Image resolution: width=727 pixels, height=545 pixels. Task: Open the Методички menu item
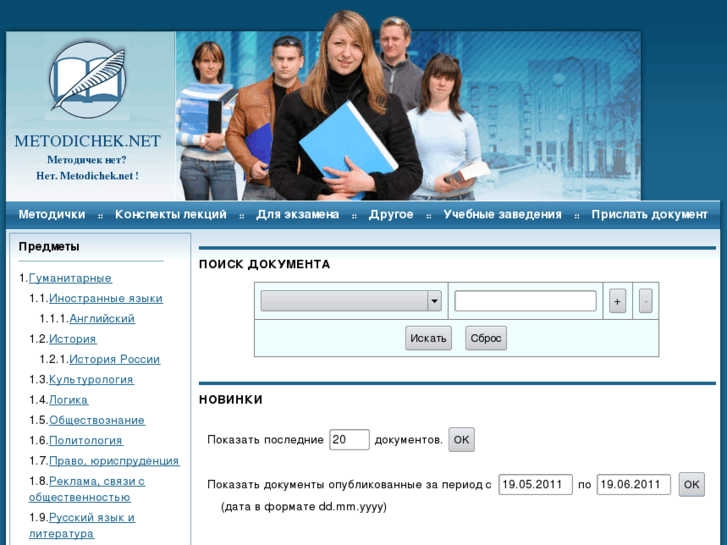(x=52, y=214)
